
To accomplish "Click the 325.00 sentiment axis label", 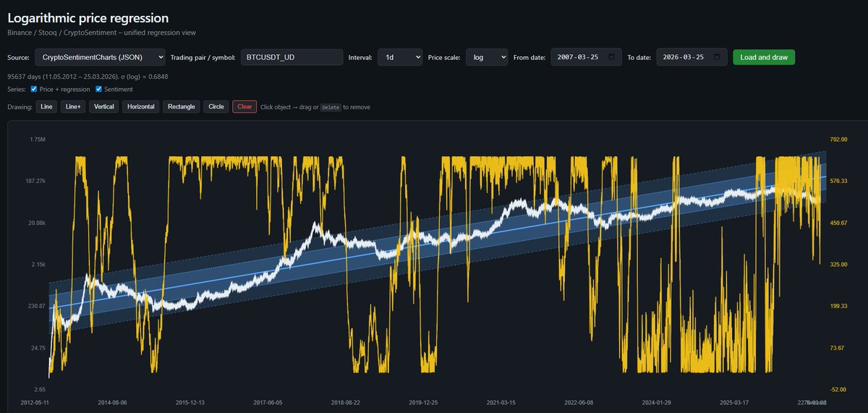I will [838, 265].
